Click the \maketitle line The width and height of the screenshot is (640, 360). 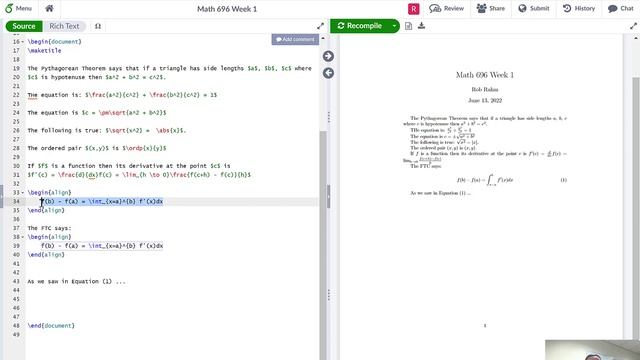click(x=44, y=51)
